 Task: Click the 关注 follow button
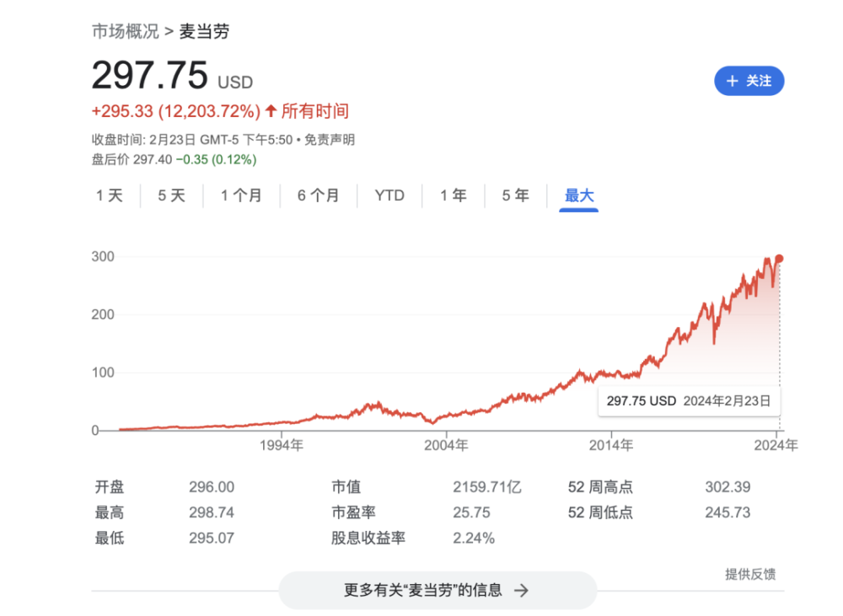point(749,81)
